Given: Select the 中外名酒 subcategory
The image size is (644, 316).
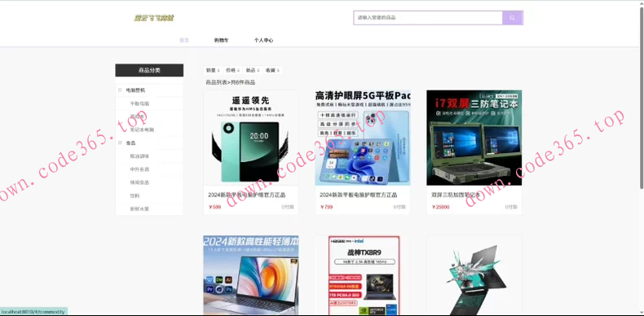Looking at the screenshot, I should [x=139, y=169].
